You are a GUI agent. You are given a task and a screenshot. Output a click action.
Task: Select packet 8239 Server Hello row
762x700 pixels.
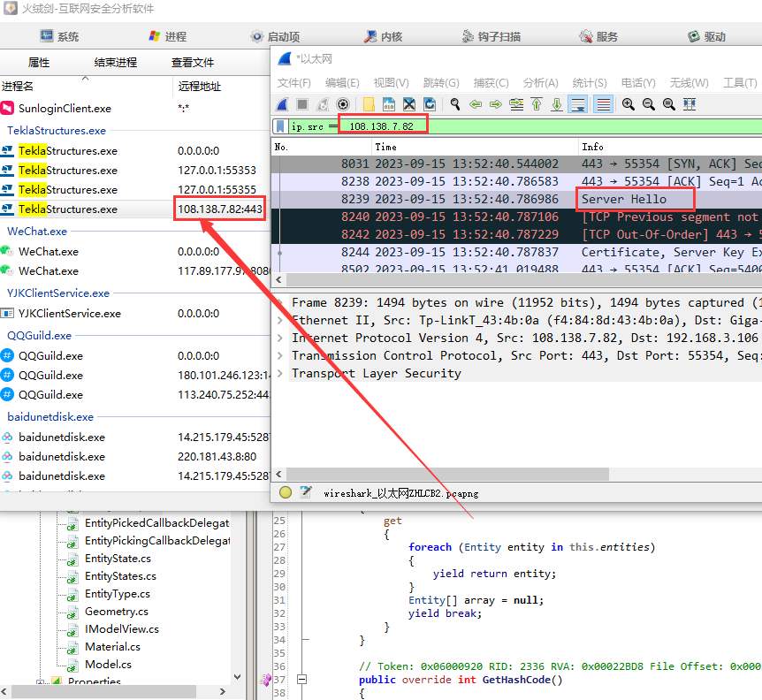[516, 199]
